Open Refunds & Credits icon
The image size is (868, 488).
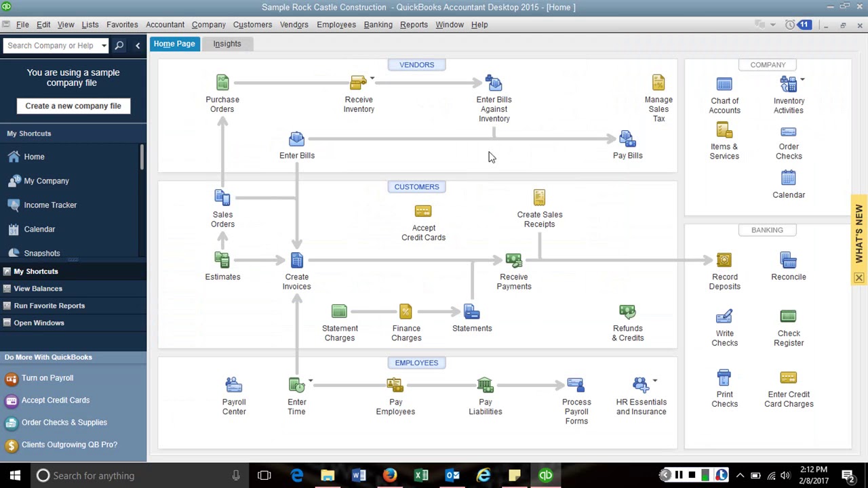click(x=627, y=311)
